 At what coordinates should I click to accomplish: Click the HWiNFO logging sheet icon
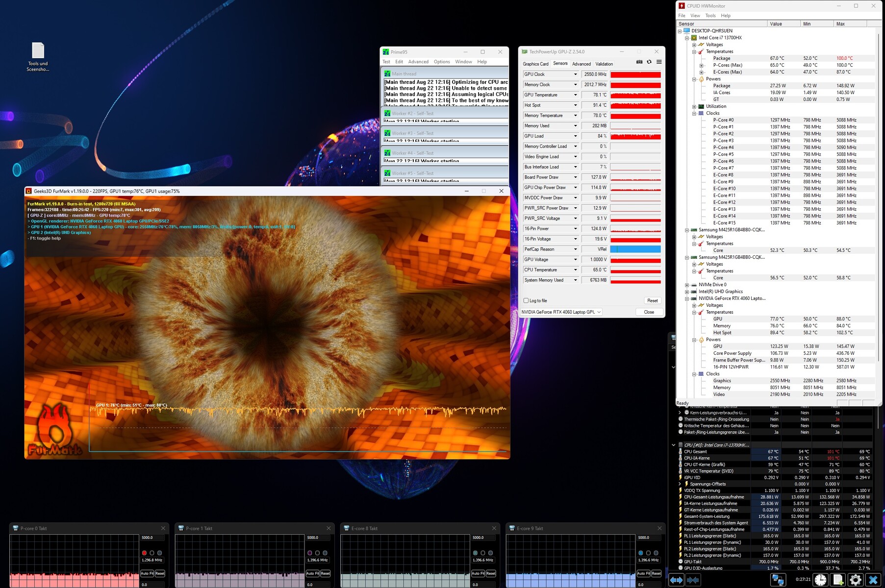838,580
